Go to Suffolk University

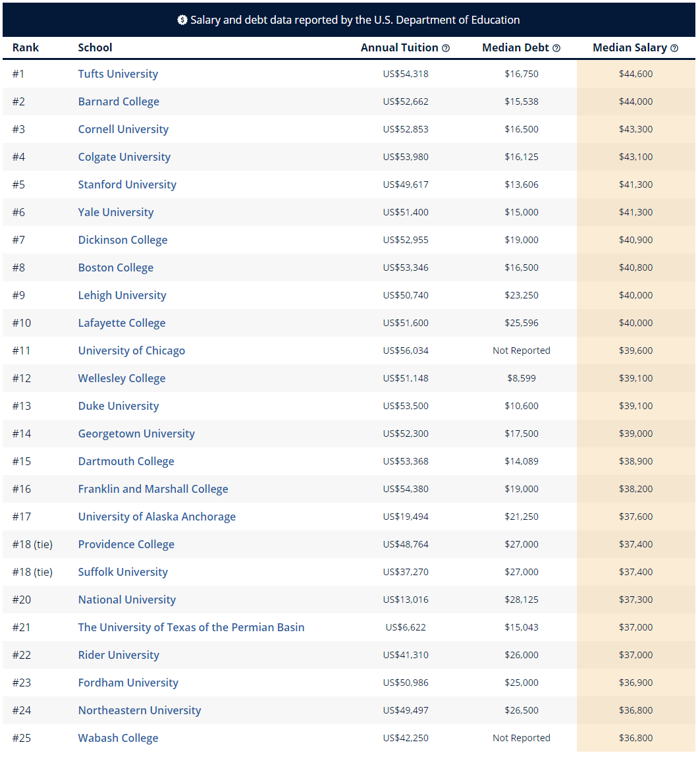(123, 572)
